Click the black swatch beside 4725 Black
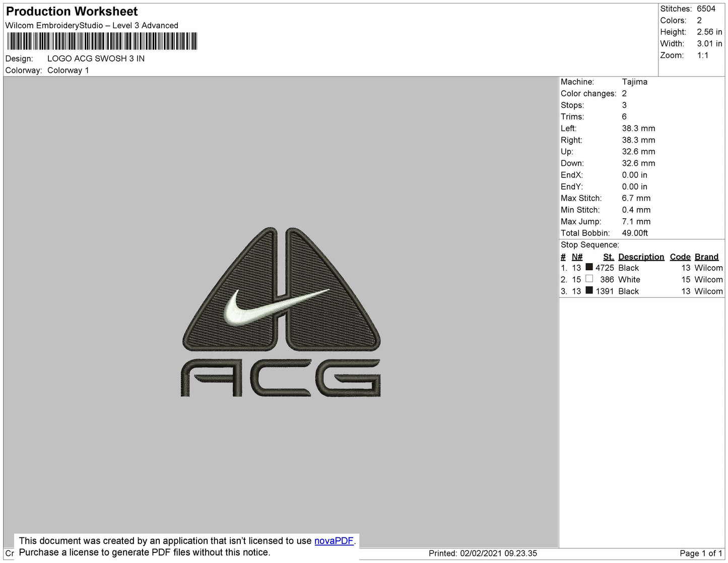This screenshot has width=728, height=563. [589, 267]
